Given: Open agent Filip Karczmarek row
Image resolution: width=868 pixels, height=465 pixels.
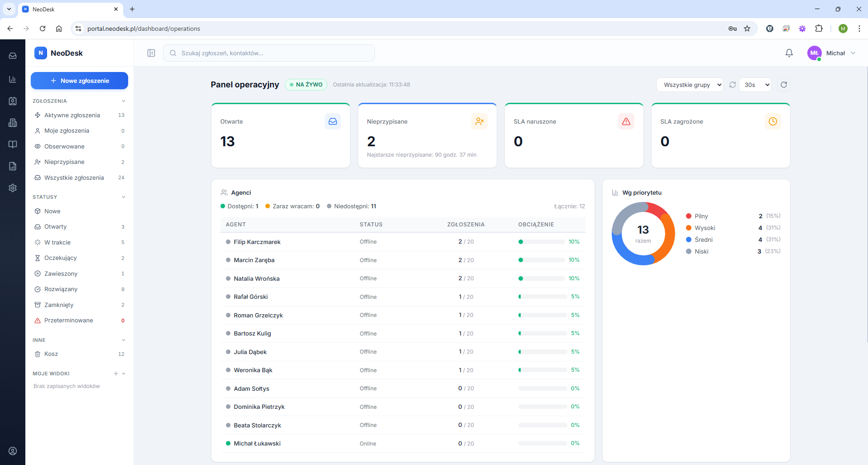Looking at the screenshot, I should 403,242.
